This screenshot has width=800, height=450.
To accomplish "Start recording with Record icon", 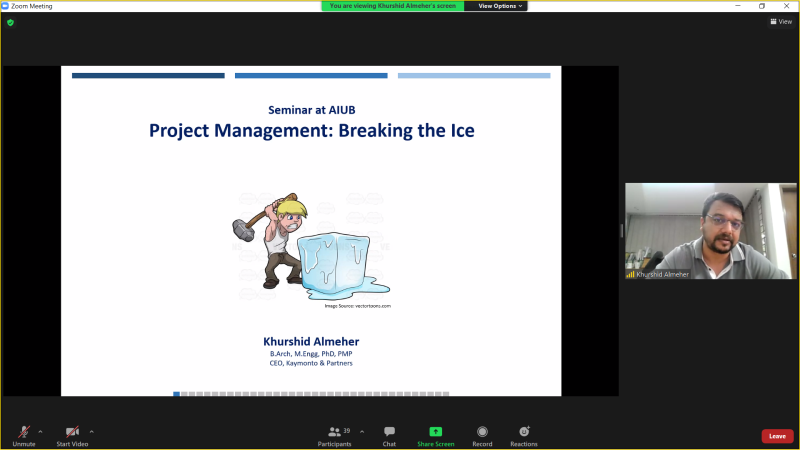I will click(482, 432).
